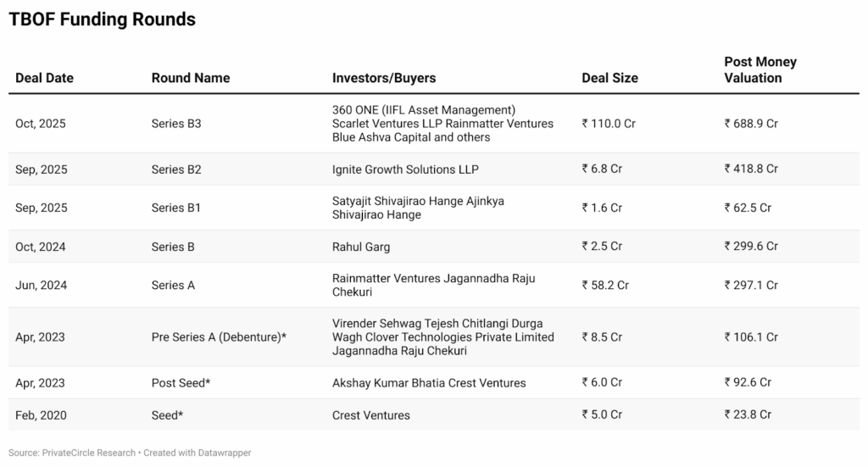Viewport: 868px width, 467px height.
Task: Click the Round Name column header
Action: pos(191,78)
